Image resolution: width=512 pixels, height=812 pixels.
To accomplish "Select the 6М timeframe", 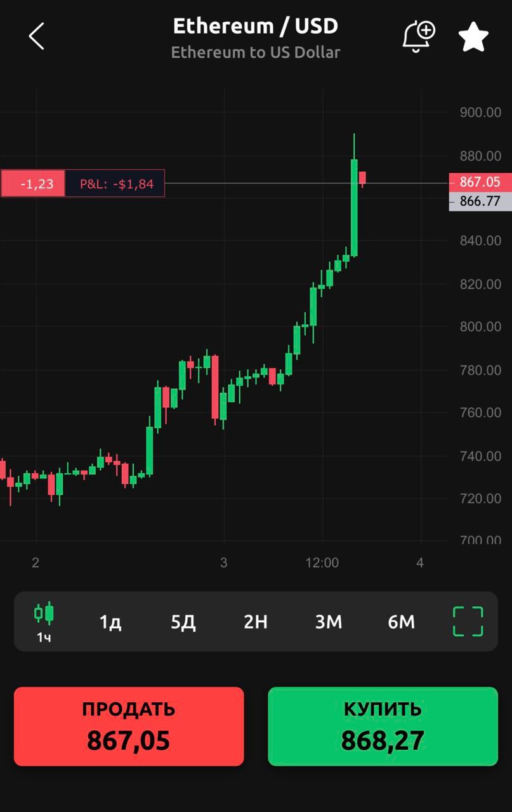I will [x=402, y=622].
